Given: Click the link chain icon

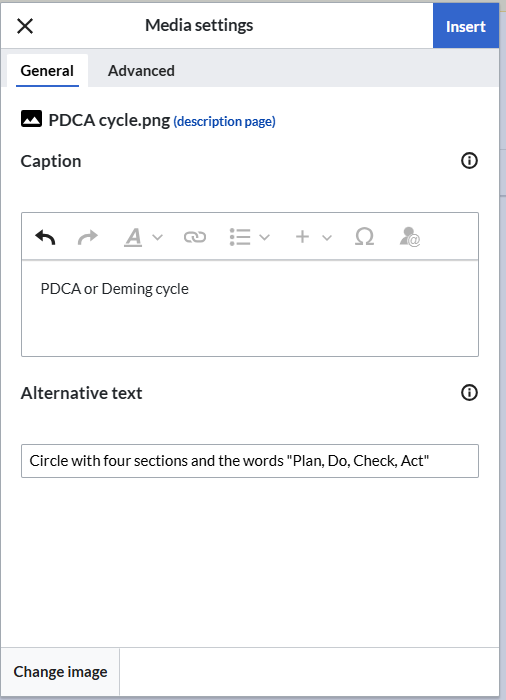Looking at the screenshot, I should [x=195, y=237].
